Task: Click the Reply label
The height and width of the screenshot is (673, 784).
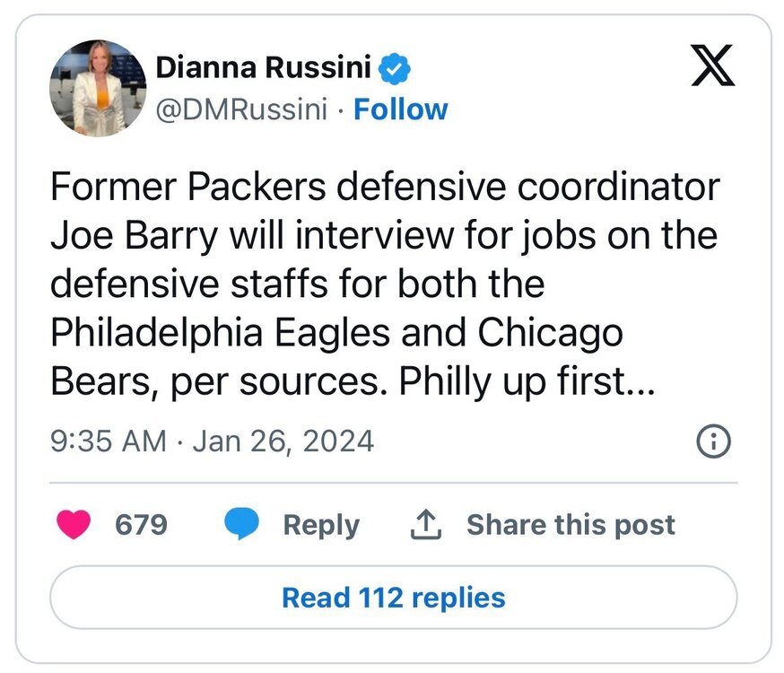Action: tap(321, 525)
